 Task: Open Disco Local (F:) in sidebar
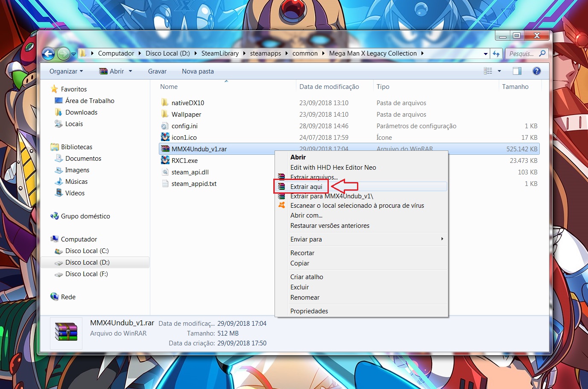(87, 274)
